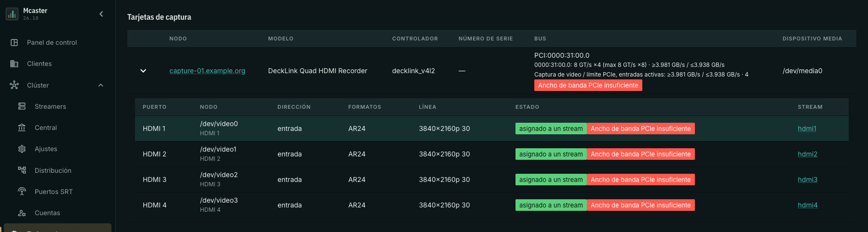Select 'DeckLink Quad HDMI Recorder' model text
The image size is (868, 232).
[317, 71]
